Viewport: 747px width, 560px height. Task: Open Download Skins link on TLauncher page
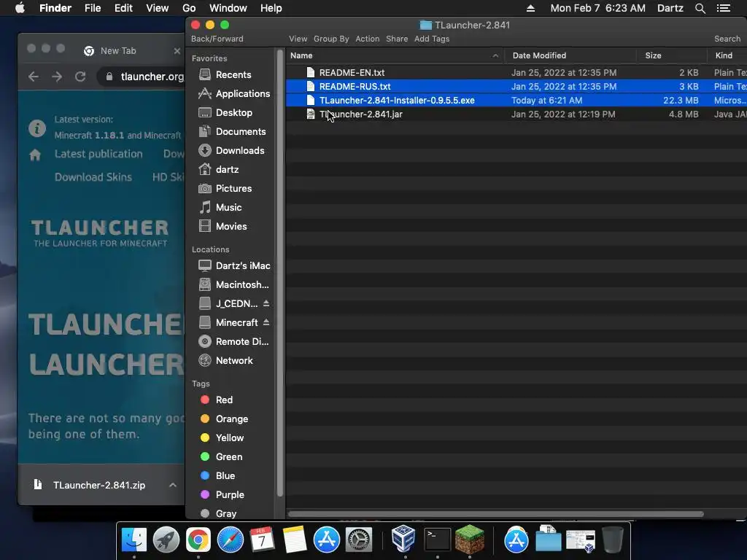93,177
